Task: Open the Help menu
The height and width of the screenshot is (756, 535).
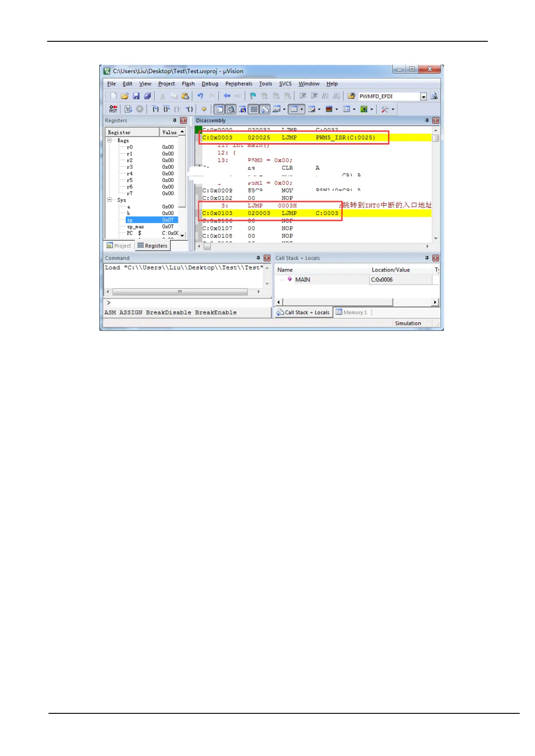Action: tap(332, 84)
